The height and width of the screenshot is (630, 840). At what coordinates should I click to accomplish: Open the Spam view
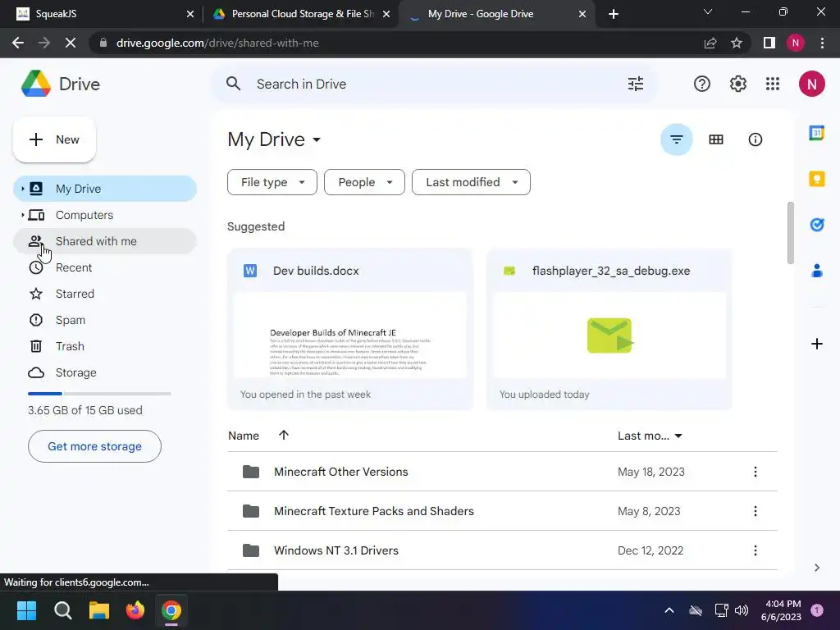pyautogui.click(x=105, y=320)
